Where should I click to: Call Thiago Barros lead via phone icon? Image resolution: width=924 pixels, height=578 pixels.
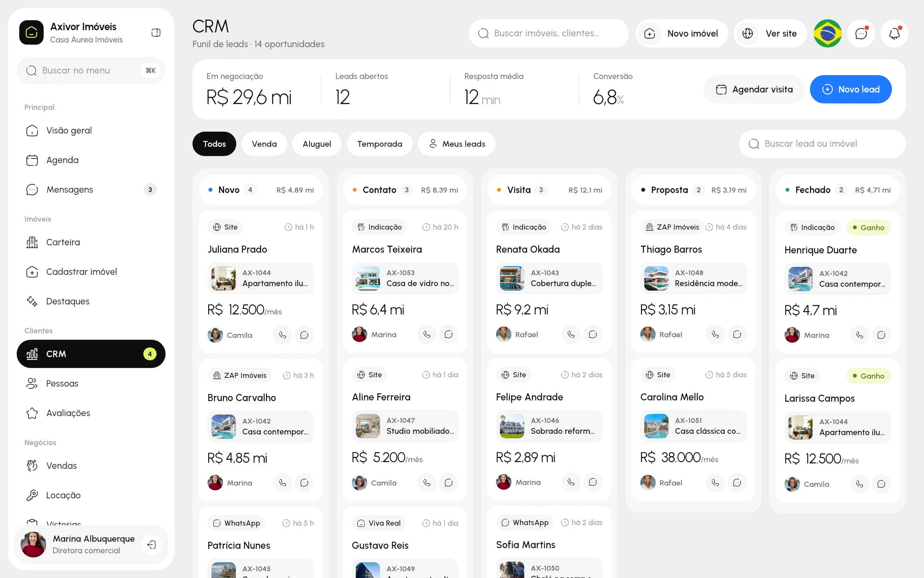click(715, 335)
